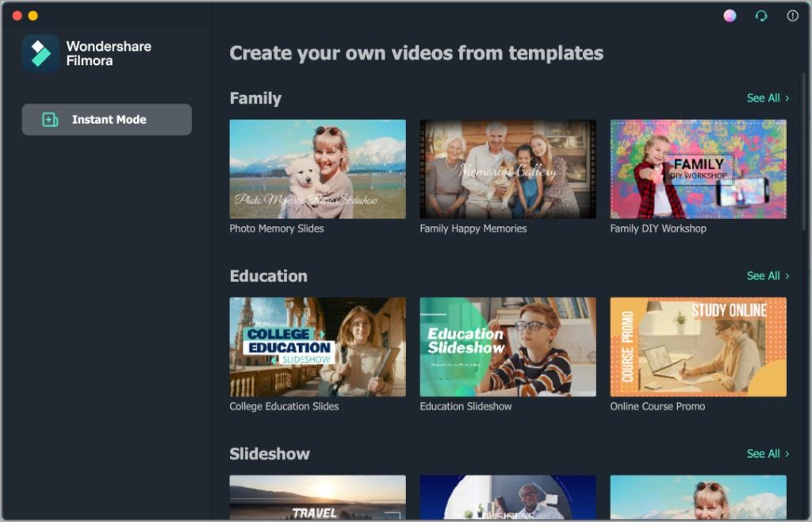Click the headset support icon

pyautogui.click(x=760, y=16)
